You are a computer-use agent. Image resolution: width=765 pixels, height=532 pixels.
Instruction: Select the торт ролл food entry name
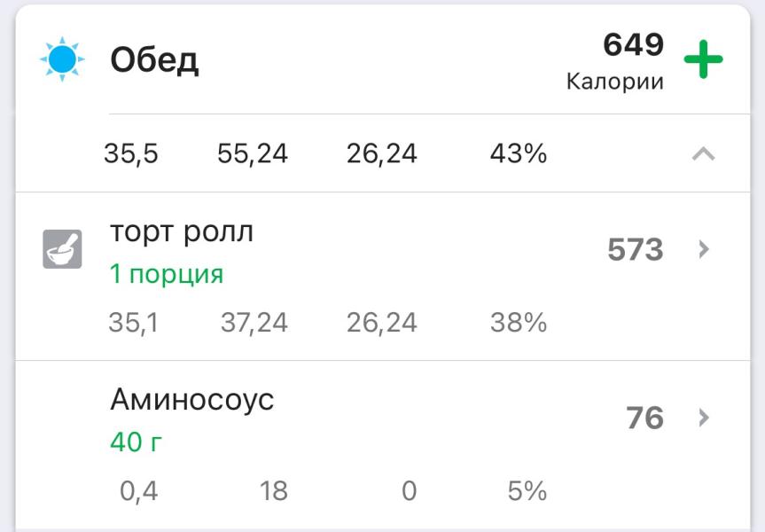point(182,231)
